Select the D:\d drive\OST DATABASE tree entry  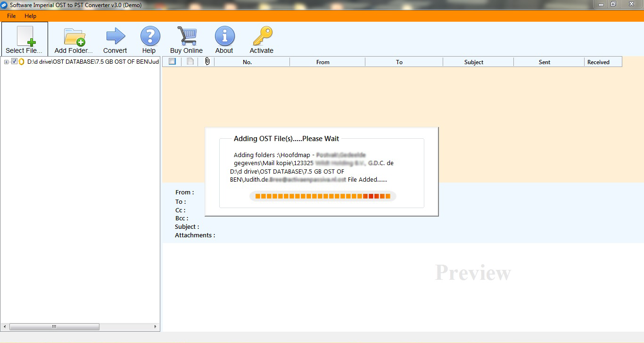(93, 61)
